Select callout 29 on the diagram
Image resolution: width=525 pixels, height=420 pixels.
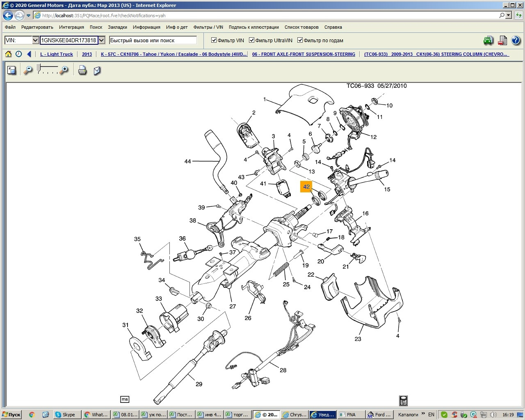point(199,384)
